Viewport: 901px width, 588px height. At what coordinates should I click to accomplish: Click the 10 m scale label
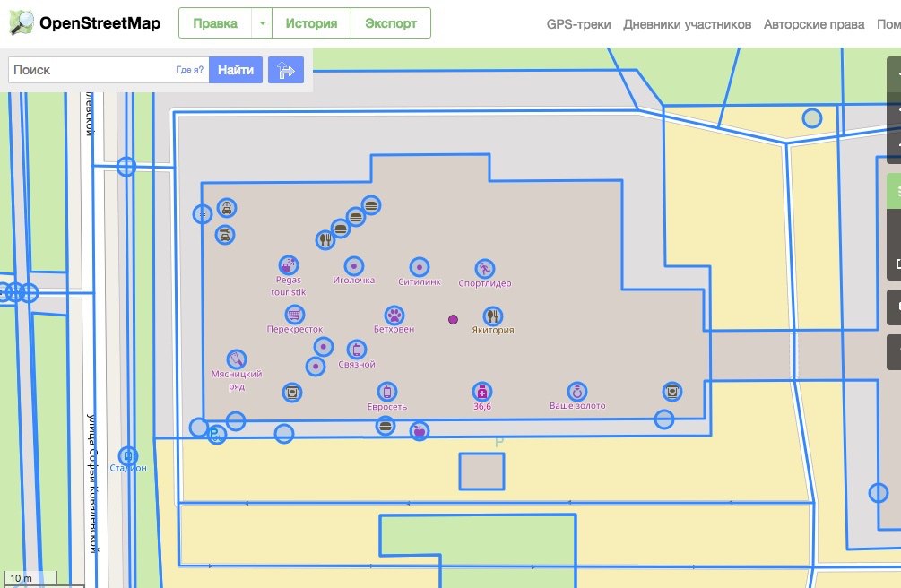tap(22, 578)
